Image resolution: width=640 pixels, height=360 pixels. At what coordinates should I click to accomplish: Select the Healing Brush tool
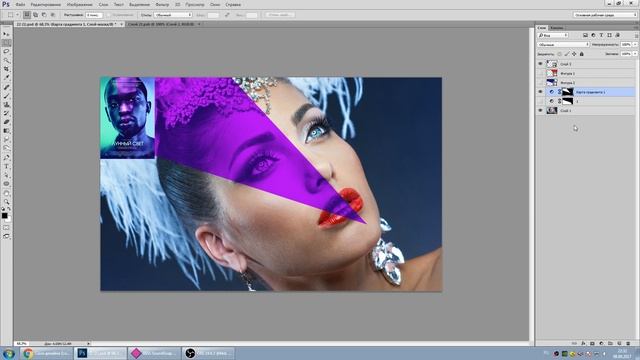[x=6, y=87]
